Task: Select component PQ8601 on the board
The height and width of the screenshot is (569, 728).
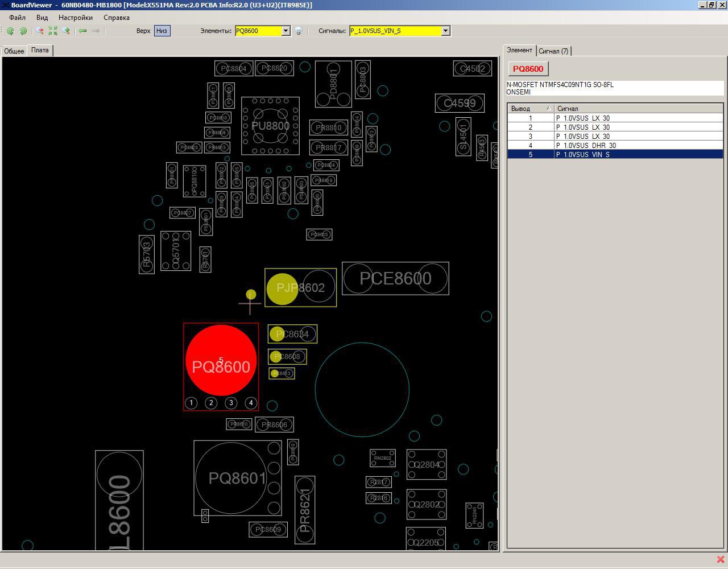Action: pos(238,478)
